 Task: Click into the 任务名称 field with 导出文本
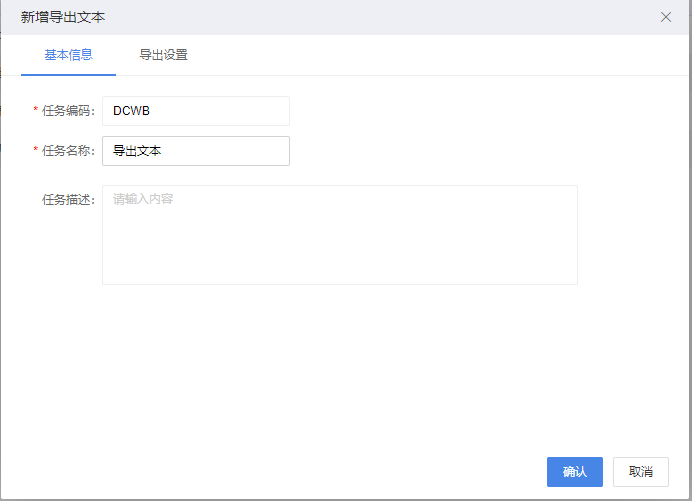point(195,151)
